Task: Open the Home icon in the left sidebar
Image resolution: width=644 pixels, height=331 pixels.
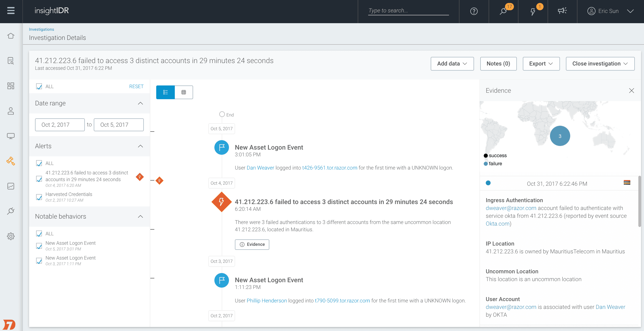Action: pyautogui.click(x=11, y=36)
